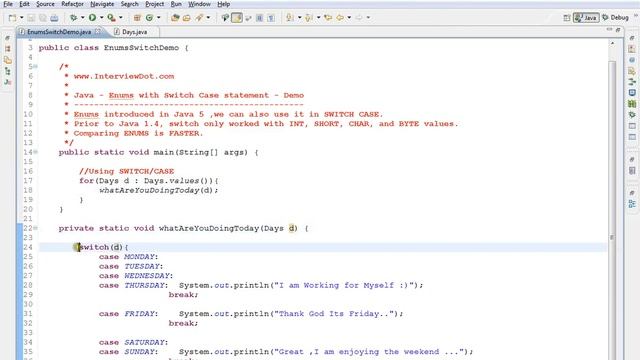Screen dimensions: 640x360
Task: Switch to the Debug perspective button
Action: (x=616, y=18)
